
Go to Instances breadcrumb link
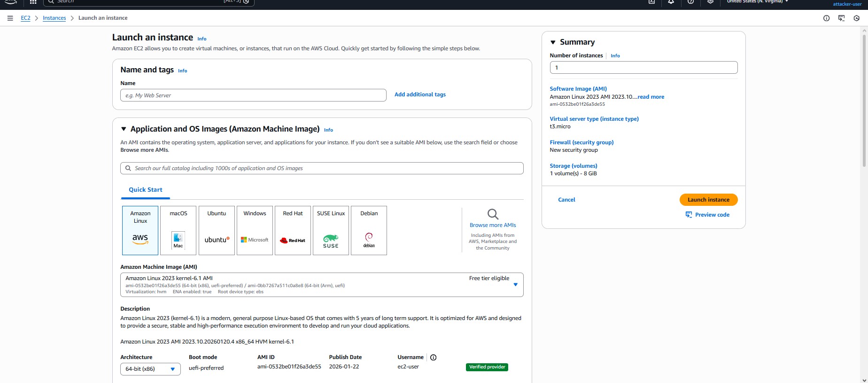pos(54,18)
